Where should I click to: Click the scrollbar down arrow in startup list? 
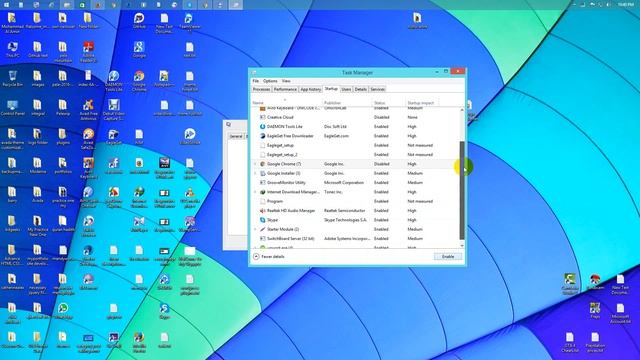462,245
